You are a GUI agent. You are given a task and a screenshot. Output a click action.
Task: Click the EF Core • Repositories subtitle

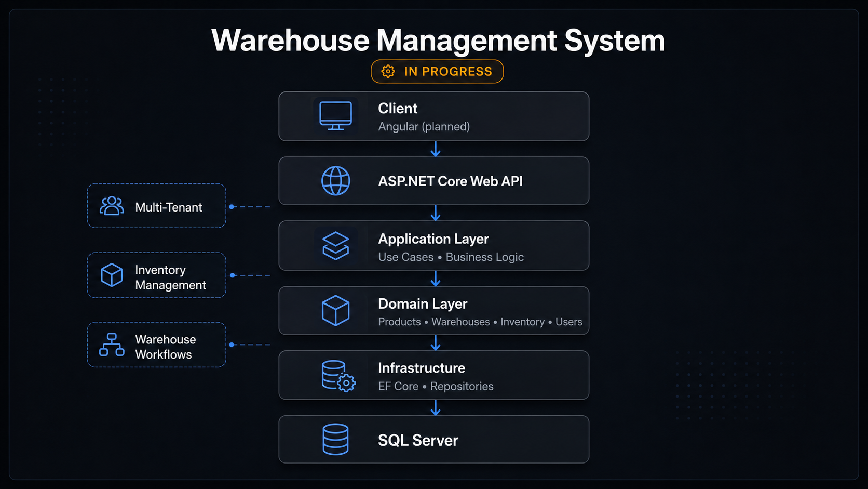coord(436,386)
